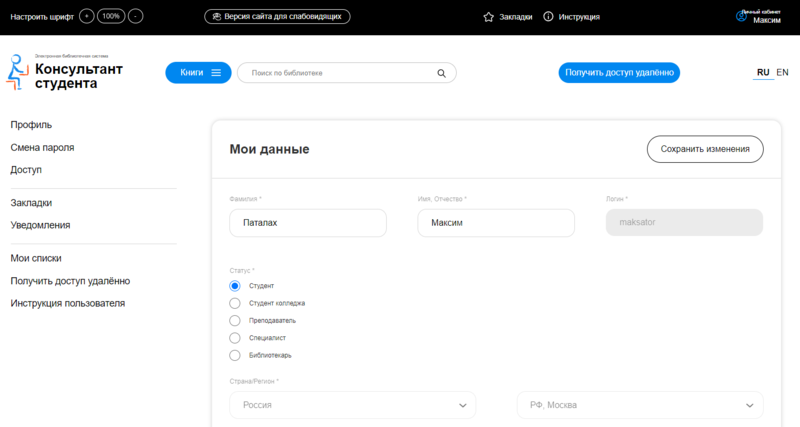Click the magnifier search icon

pyautogui.click(x=442, y=73)
